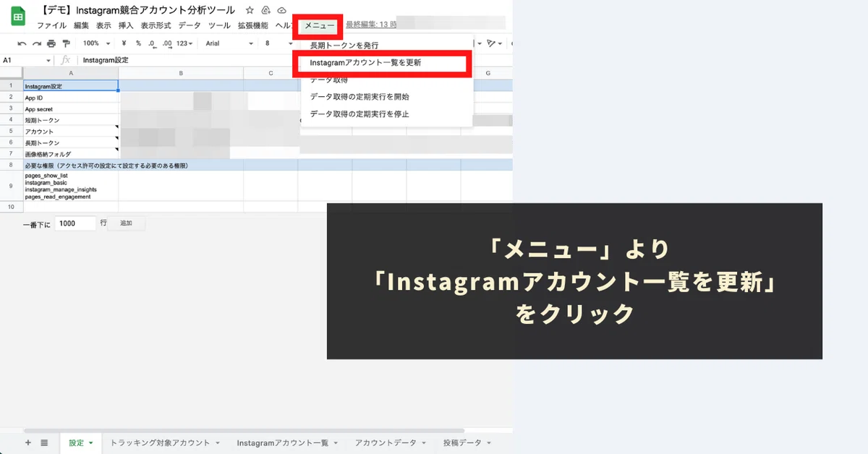Open the 編集 menu
Screen dimensions: 868x454
[81, 25]
